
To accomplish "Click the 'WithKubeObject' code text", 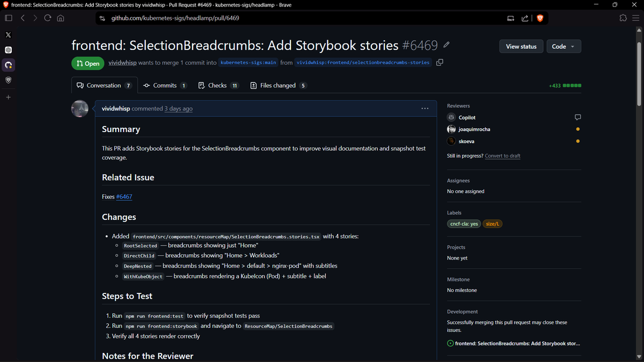I will click(x=143, y=277).
